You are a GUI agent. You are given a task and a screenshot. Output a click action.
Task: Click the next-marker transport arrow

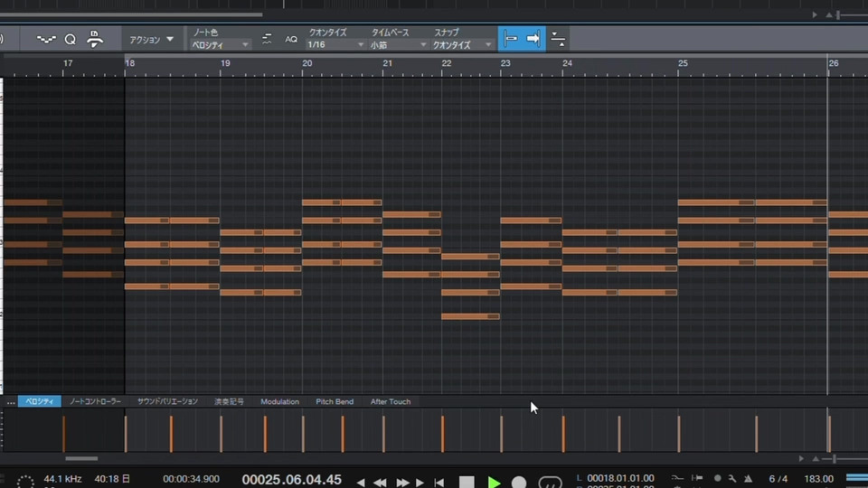tap(420, 483)
